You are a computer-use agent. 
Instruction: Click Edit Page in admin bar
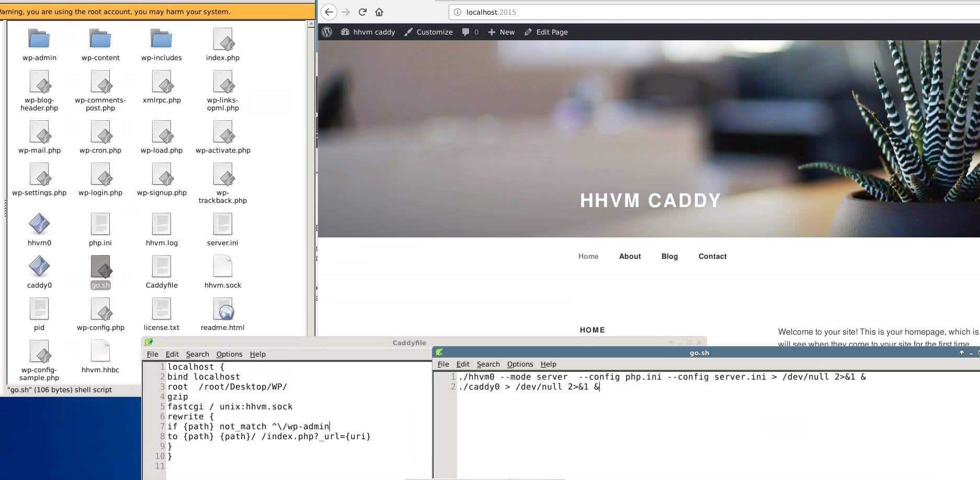tap(546, 32)
